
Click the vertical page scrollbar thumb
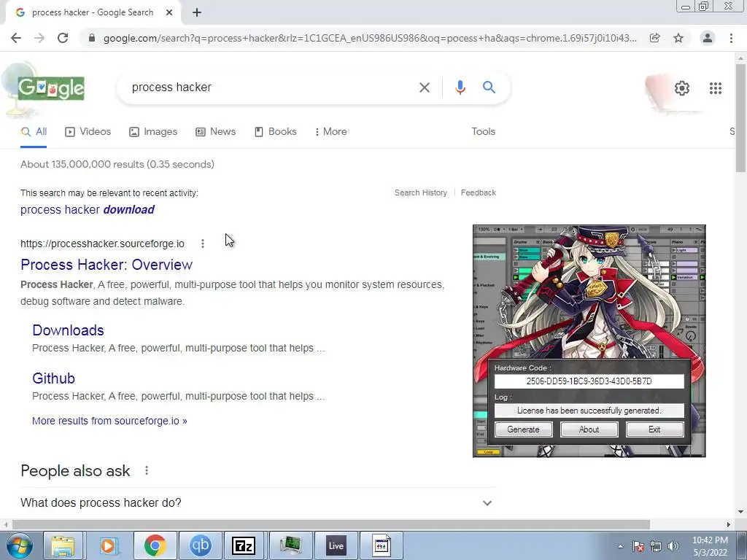pyautogui.click(x=740, y=117)
